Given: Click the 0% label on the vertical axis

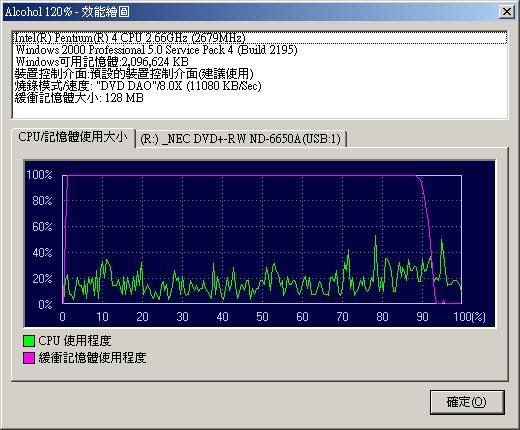Looking at the screenshot, I should point(45,304).
